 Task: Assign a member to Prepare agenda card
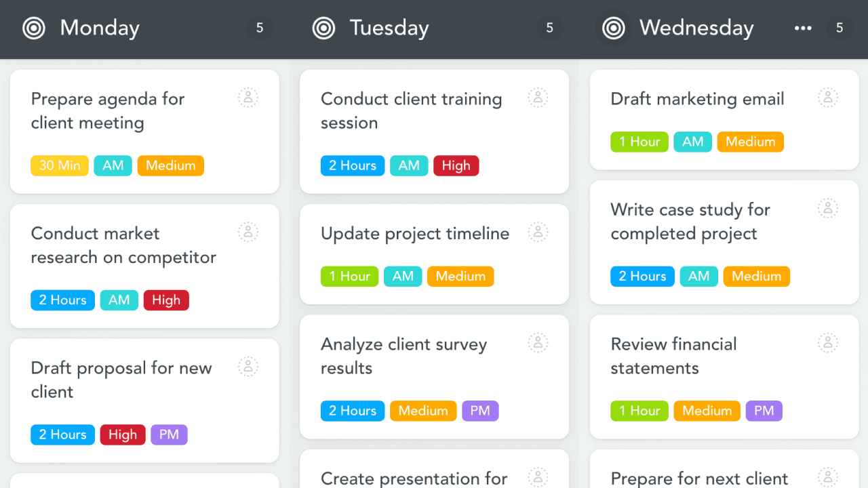(x=248, y=98)
